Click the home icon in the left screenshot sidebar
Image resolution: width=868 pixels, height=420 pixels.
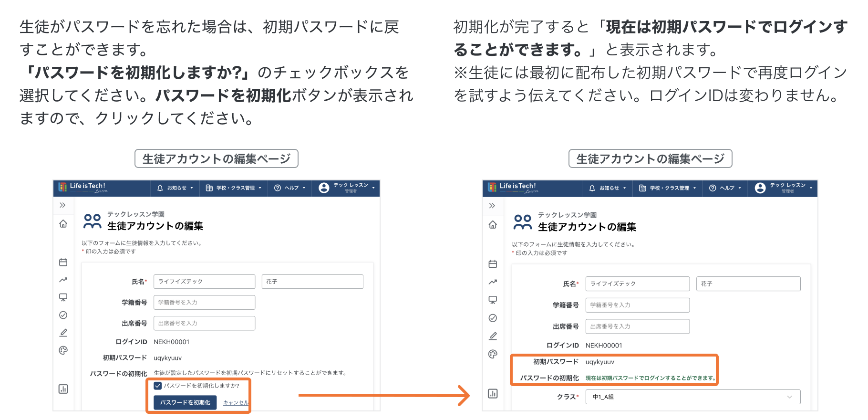63,224
